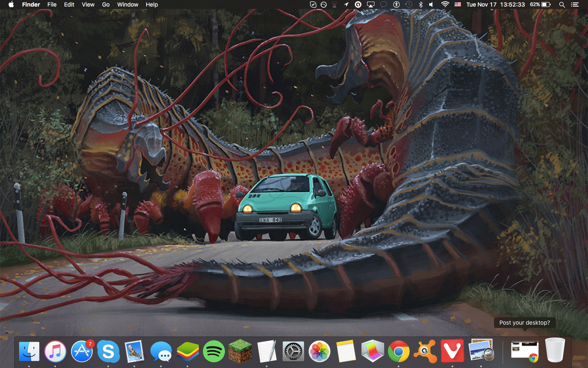The height and width of the screenshot is (368, 588).
Task: Click the dimmed speech bubble menu bar icon
Action: coord(383,4)
